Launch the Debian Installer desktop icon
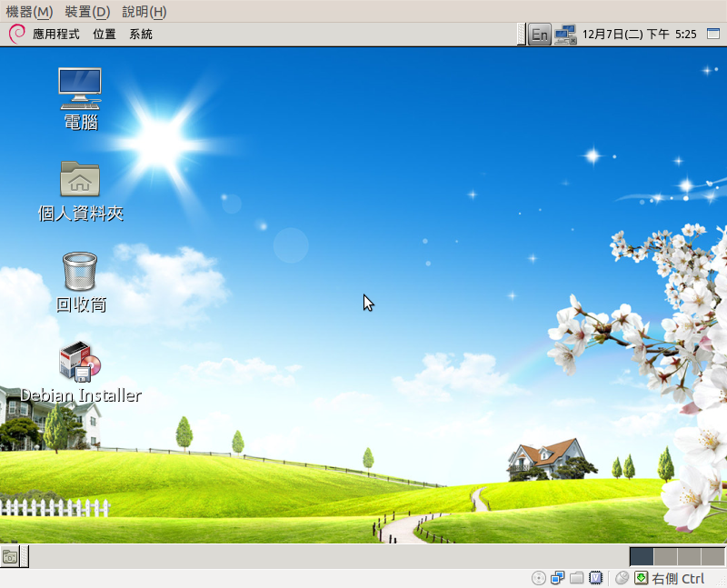727x588 pixels. coord(80,362)
